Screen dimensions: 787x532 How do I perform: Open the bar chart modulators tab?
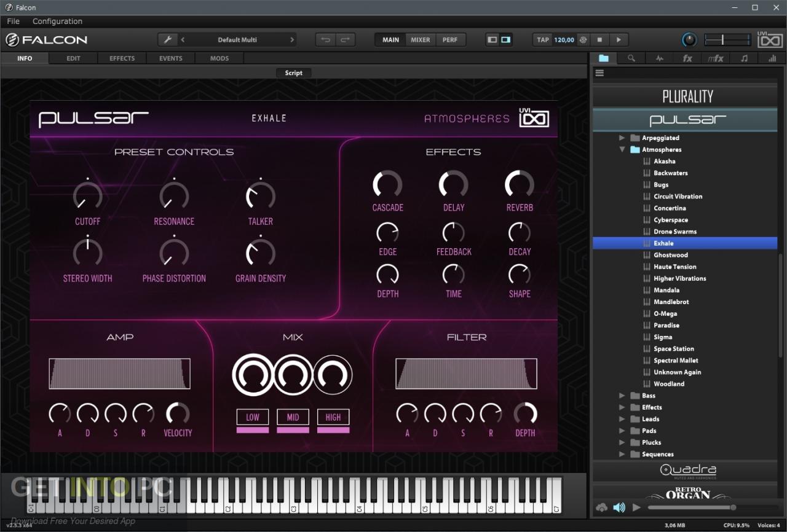(772, 58)
